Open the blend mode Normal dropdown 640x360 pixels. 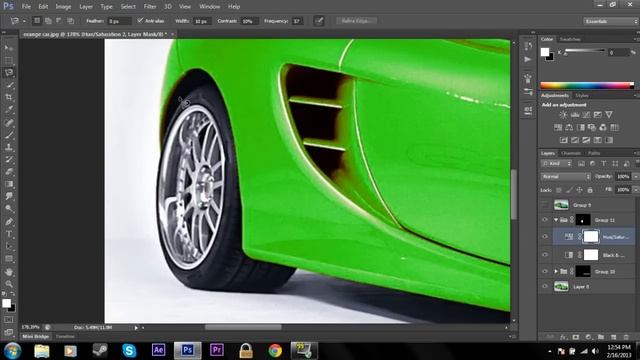coord(566,177)
